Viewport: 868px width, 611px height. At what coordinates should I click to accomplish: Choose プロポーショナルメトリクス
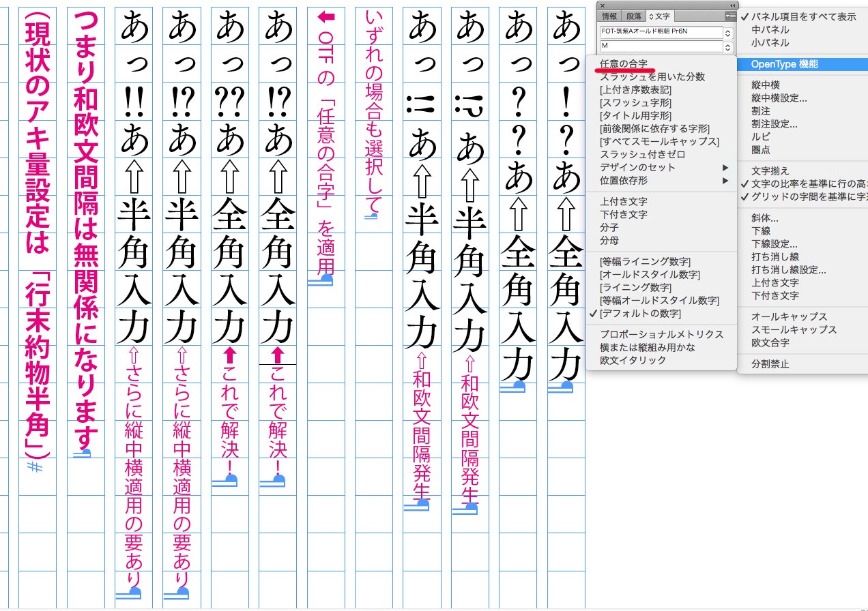point(661,334)
